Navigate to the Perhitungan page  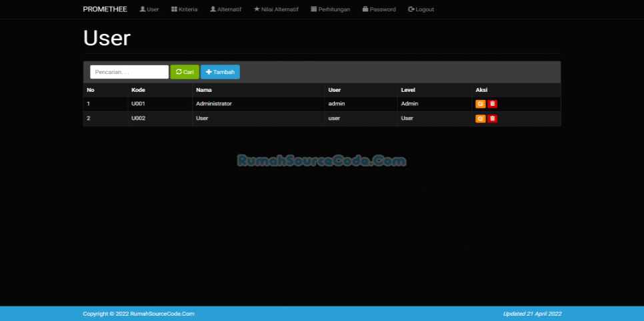330,9
